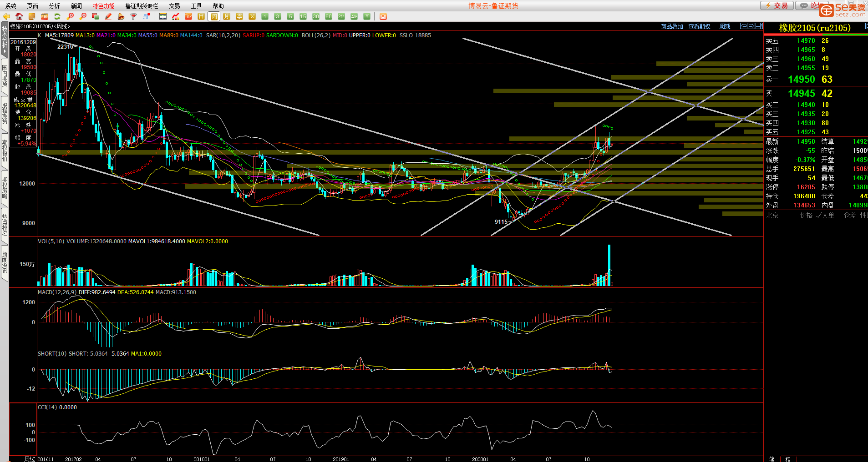
Task: Click the back arrow toolbar icon
Action: pos(6,16)
